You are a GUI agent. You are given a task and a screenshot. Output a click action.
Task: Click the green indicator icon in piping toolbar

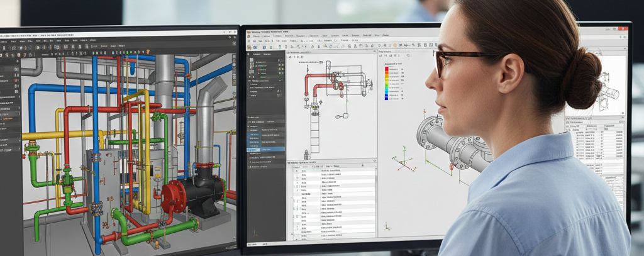pyautogui.click(x=127, y=52)
